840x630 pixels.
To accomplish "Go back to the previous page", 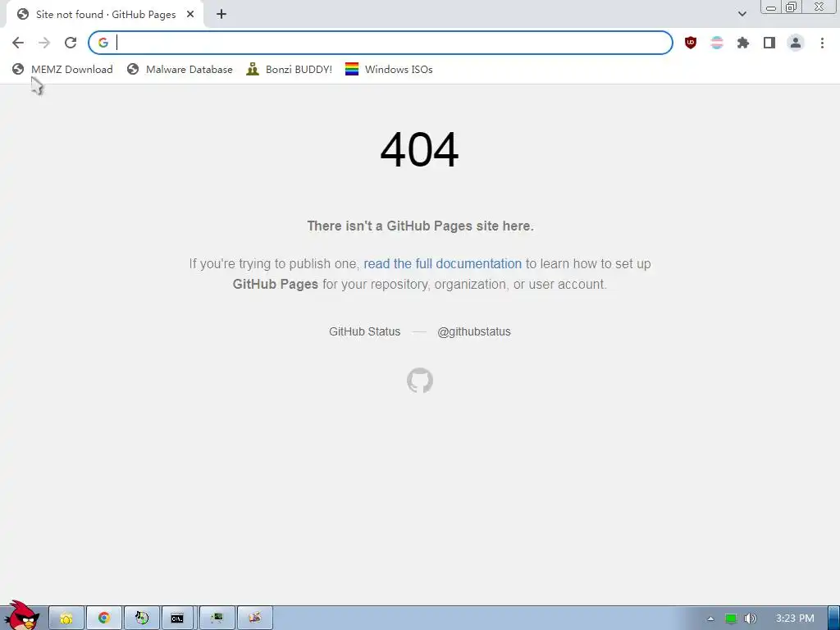I will [x=18, y=43].
